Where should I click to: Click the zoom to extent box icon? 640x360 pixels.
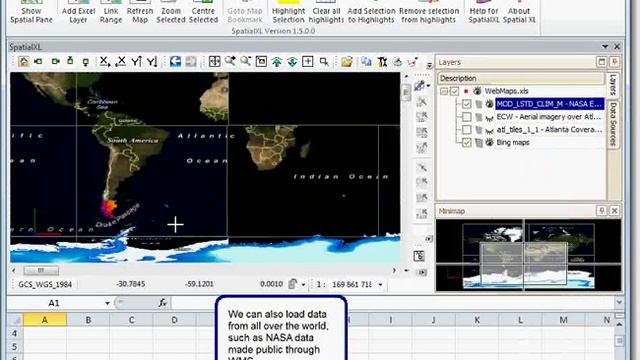tap(261, 62)
